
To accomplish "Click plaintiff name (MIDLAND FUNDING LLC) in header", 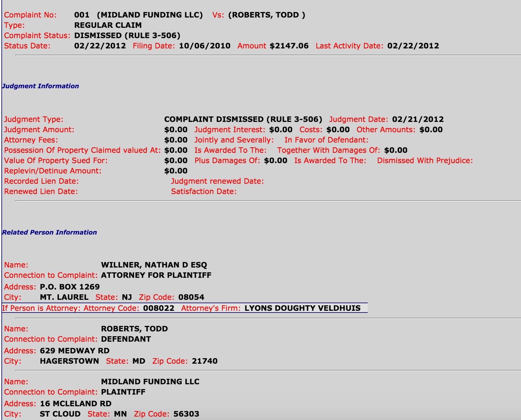I will coord(150,15).
